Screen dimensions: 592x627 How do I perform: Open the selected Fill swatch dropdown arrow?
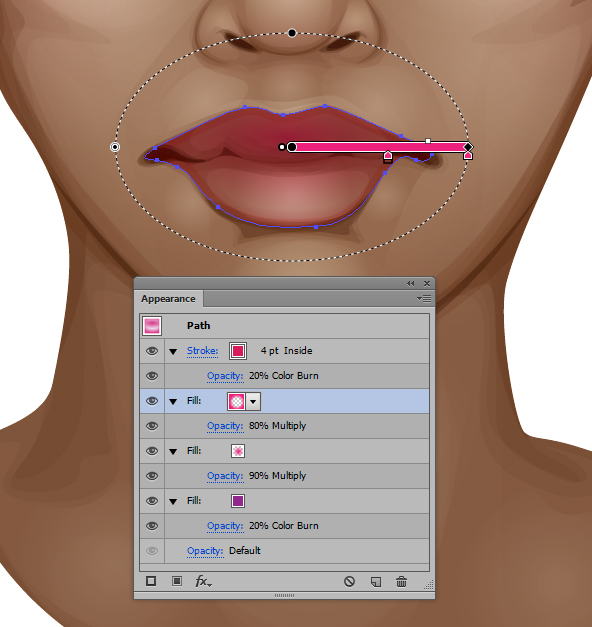(x=253, y=401)
